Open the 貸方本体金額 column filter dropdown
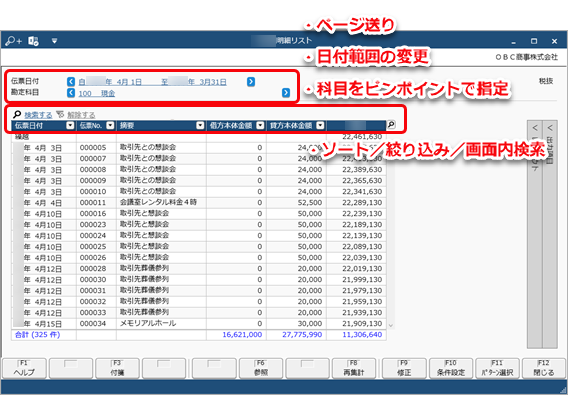 [320, 125]
